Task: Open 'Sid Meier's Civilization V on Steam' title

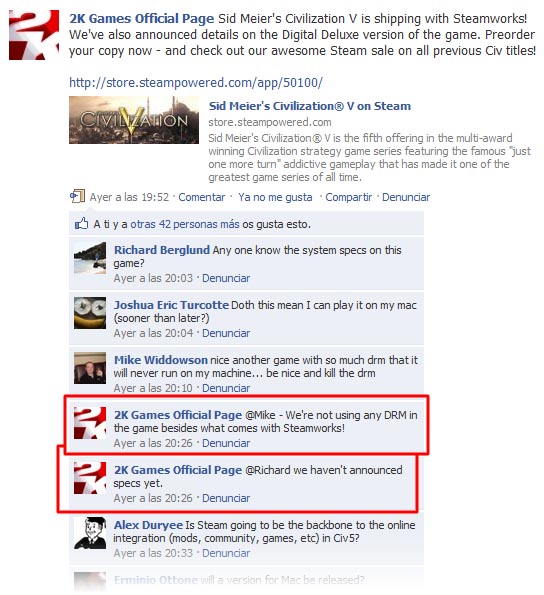Action: click(x=310, y=106)
